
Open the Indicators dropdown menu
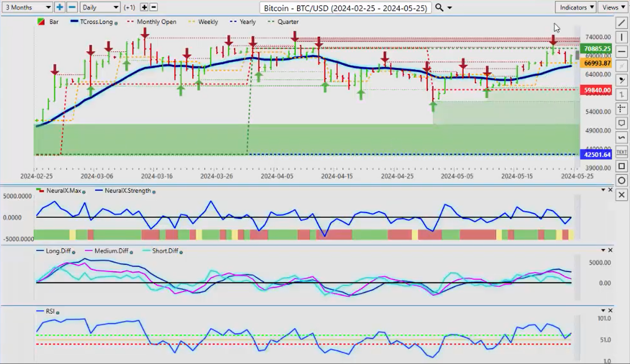(576, 7)
